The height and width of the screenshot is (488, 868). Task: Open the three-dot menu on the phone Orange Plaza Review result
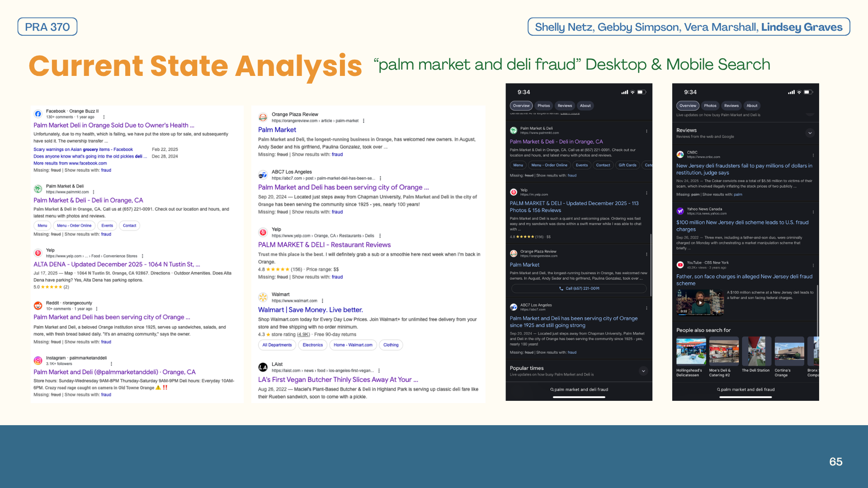click(x=646, y=254)
